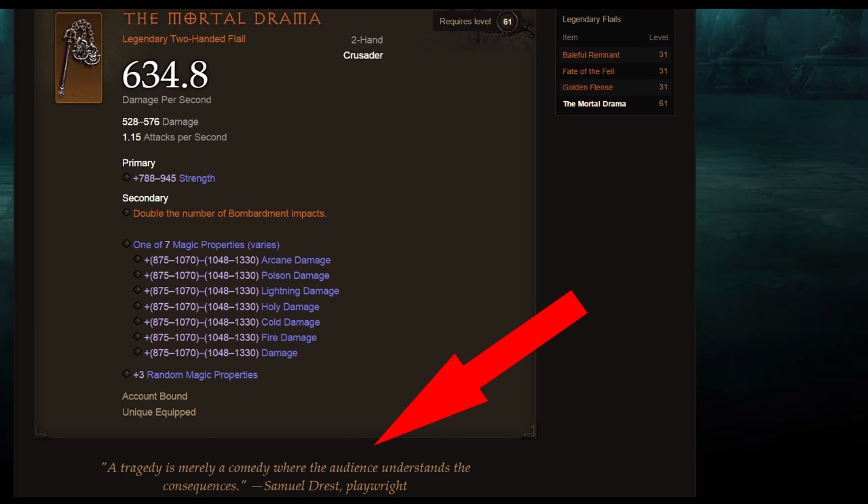The height and width of the screenshot is (504, 868).
Task: Open the Golden Flense item entry
Action: click(588, 88)
